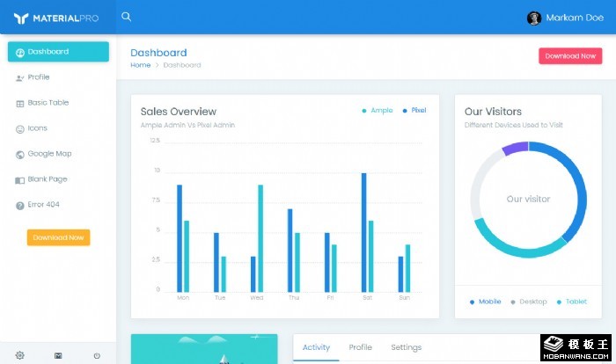Switch to the Profile tab
The height and width of the screenshot is (364, 616).
pos(360,347)
